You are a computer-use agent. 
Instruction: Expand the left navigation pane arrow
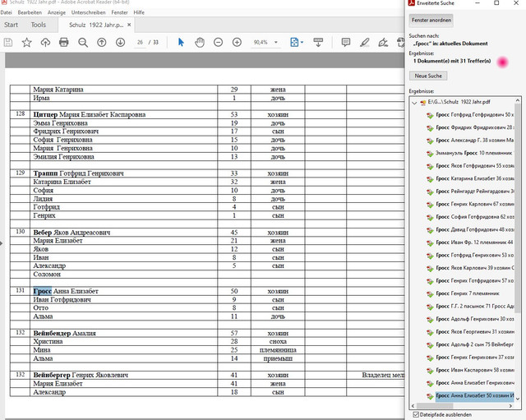coord(2,243)
